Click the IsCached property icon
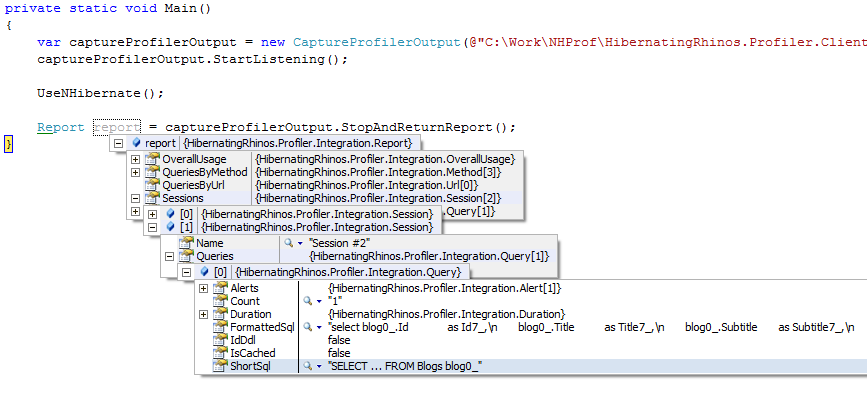Viewport: 867px width, 396px height. tap(221, 353)
